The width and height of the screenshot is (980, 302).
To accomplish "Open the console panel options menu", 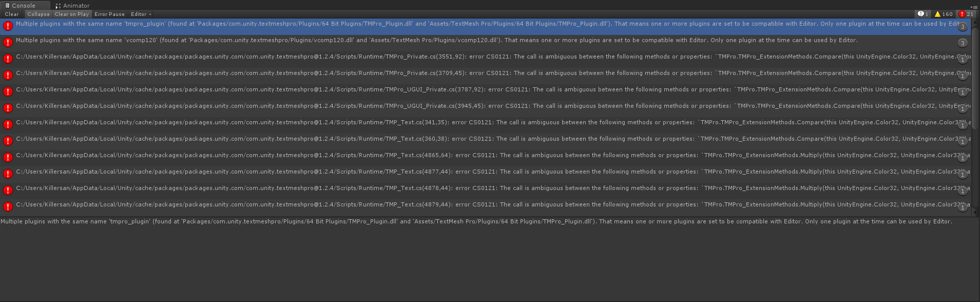I will coord(974,7).
